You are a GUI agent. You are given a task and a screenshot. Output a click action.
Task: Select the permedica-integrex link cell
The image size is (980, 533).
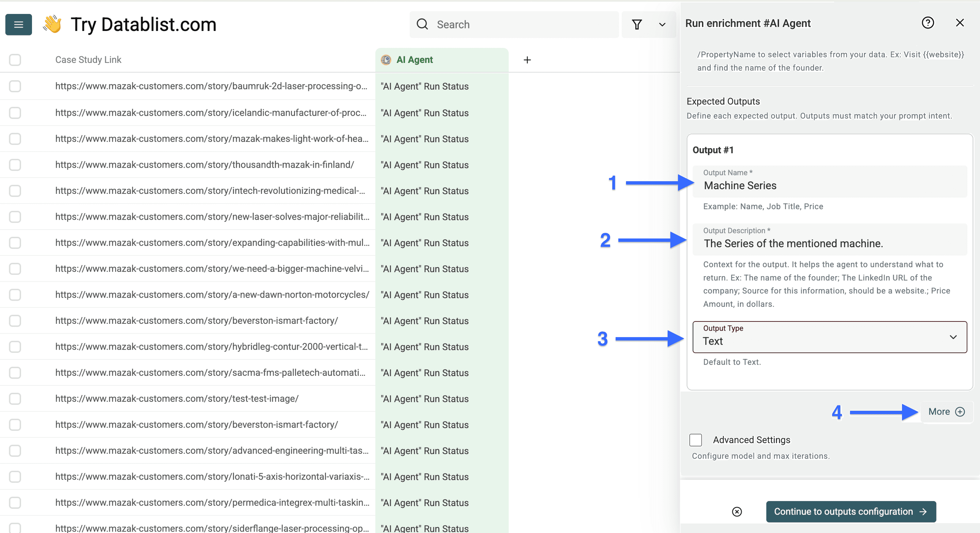coord(212,503)
